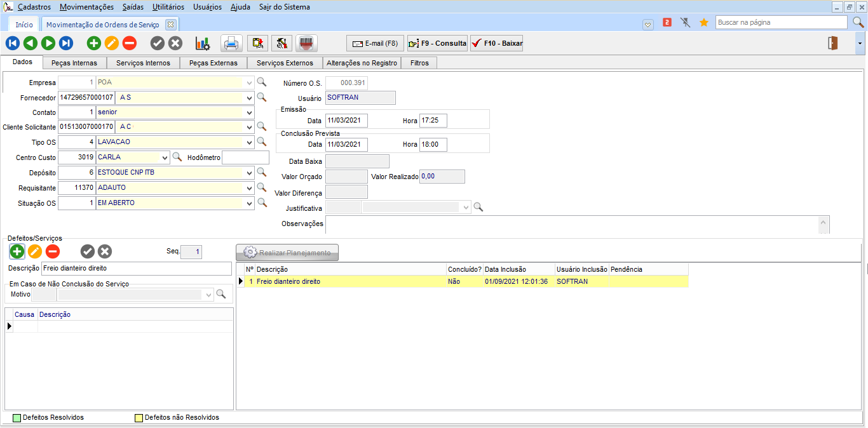Open the chart report settings icon

(203, 43)
